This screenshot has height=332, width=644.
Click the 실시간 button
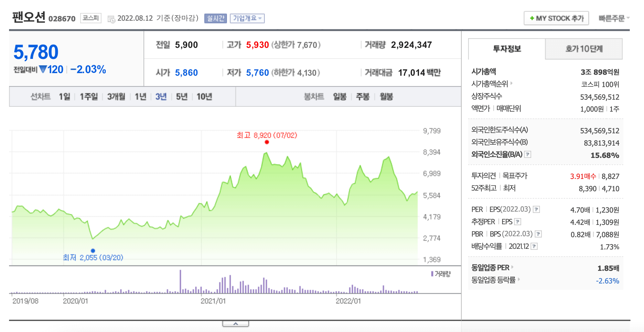[215, 18]
